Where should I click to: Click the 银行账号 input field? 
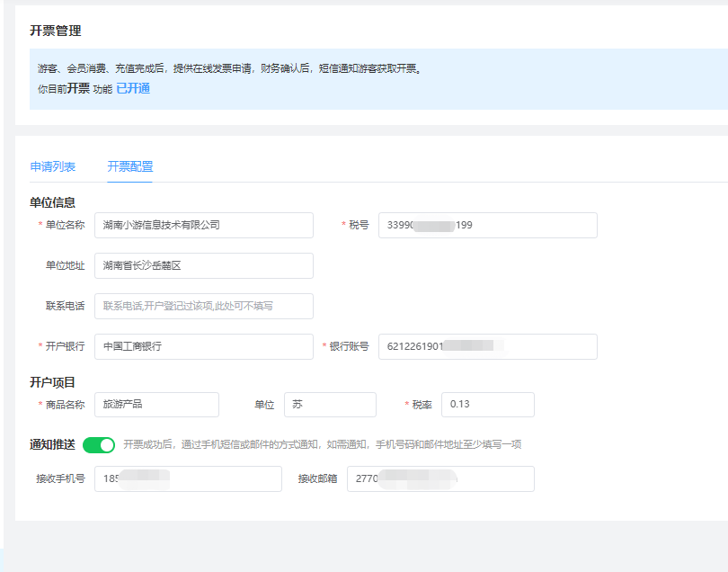(x=487, y=346)
